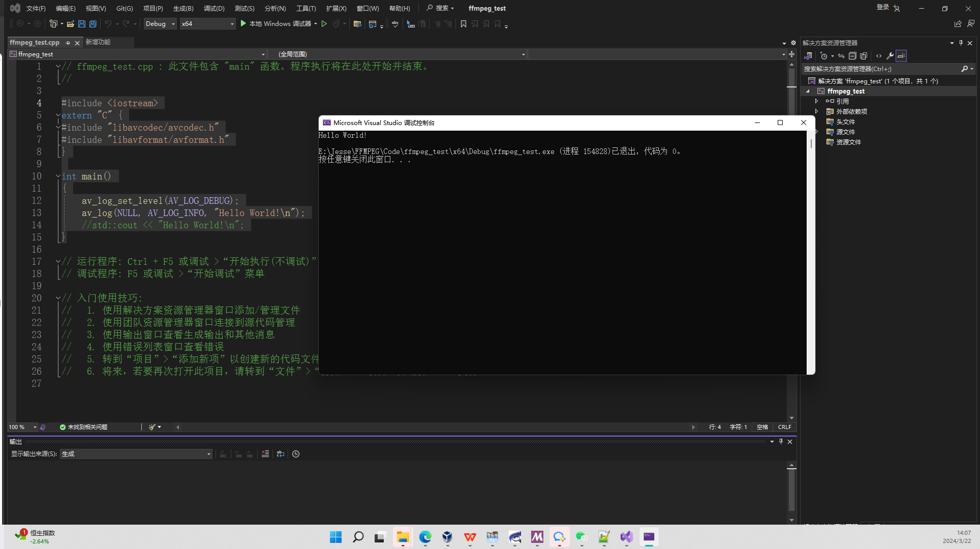The width and height of the screenshot is (980, 549).
Task: Click the Save All icon in toolbar
Action: [93, 24]
